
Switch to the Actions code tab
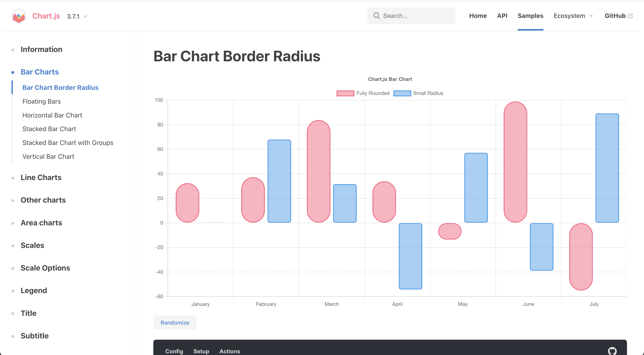[230, 351]
